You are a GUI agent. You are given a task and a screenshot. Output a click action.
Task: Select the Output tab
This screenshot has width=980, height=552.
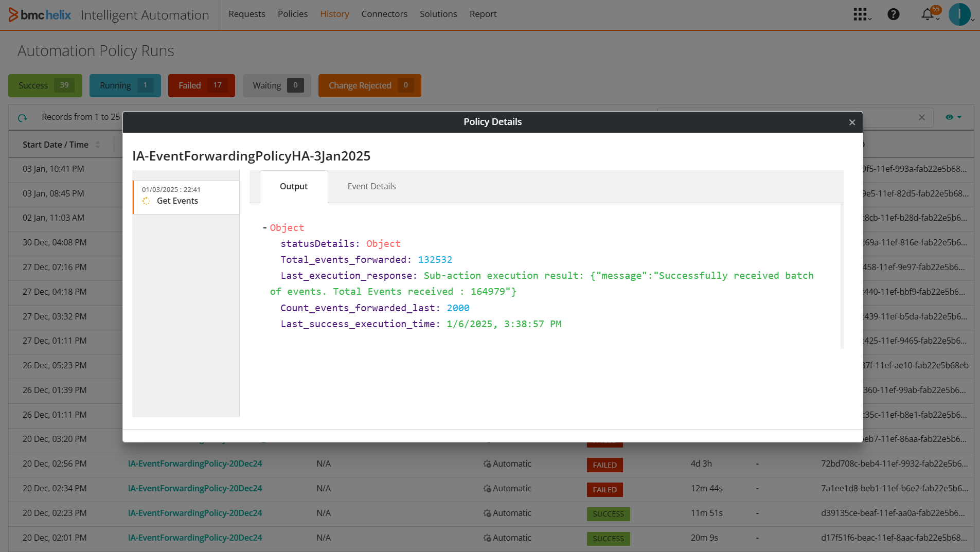click(x=294, y=187)
